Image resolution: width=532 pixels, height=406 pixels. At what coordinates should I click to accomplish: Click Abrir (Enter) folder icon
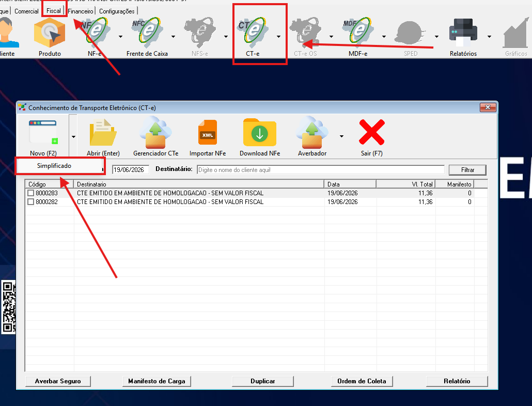(103, 137)
